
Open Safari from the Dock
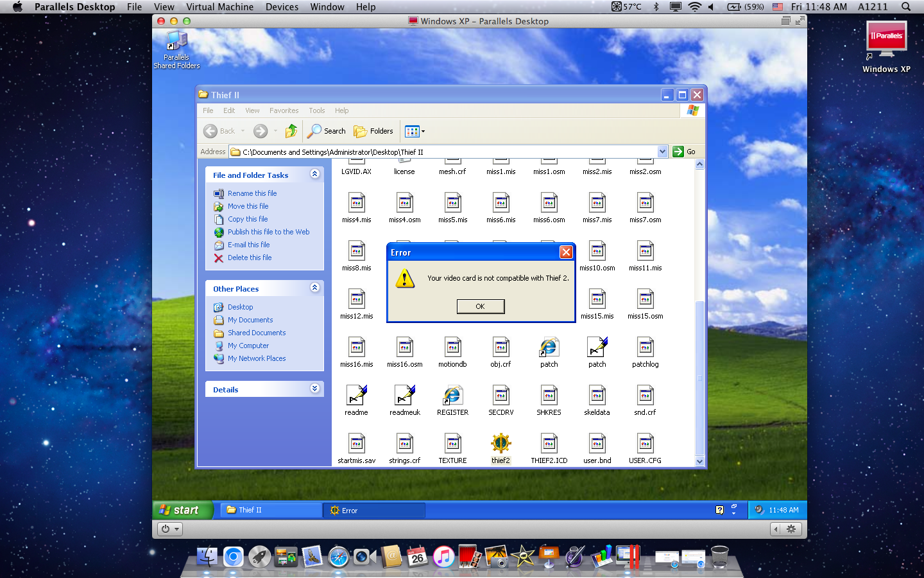coord(338,556)
